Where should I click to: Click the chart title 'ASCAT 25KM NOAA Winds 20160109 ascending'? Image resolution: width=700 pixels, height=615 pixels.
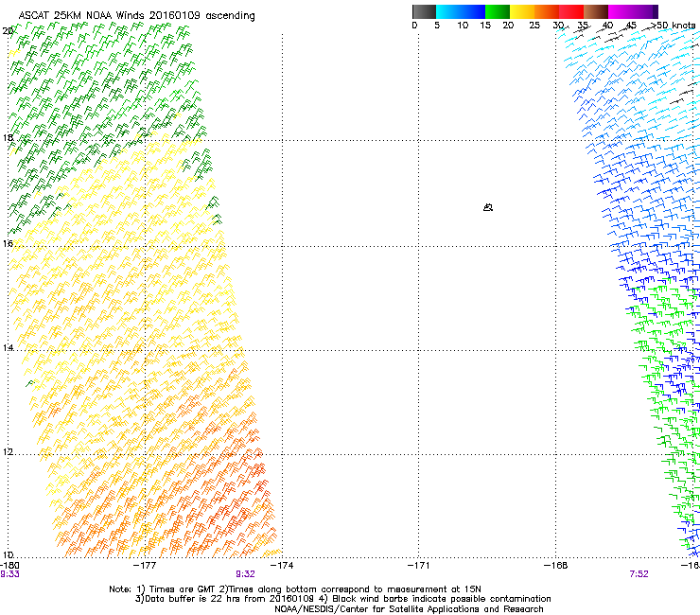(x=136, y=15)
